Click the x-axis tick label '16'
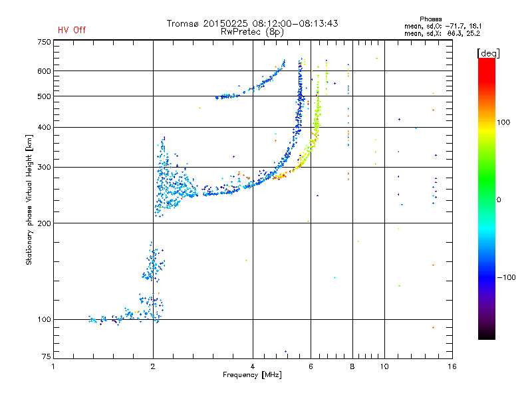 click(452, 366)
